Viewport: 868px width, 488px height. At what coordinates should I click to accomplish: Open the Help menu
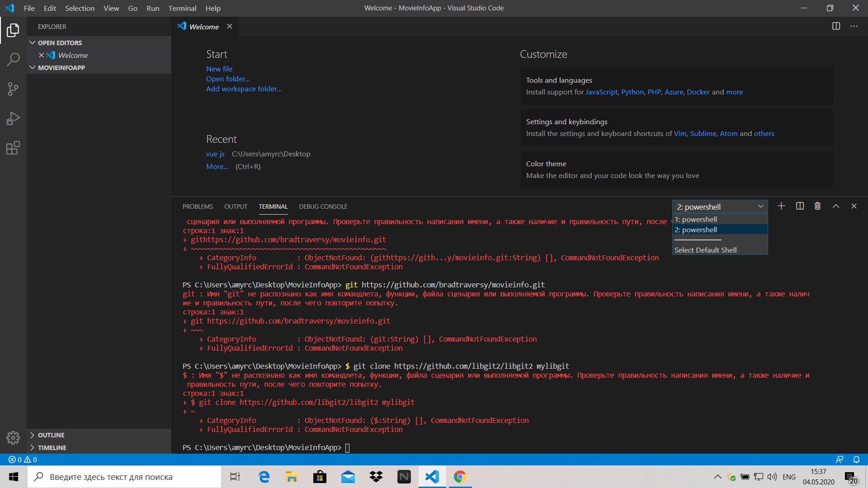pos(213,8)
